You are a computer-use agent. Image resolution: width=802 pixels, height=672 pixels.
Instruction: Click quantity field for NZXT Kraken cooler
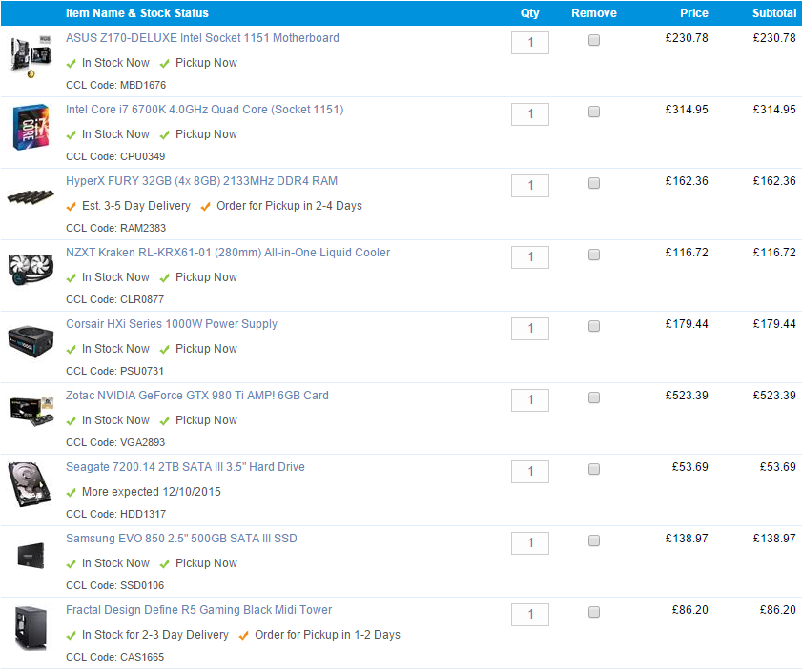(530, 257)
